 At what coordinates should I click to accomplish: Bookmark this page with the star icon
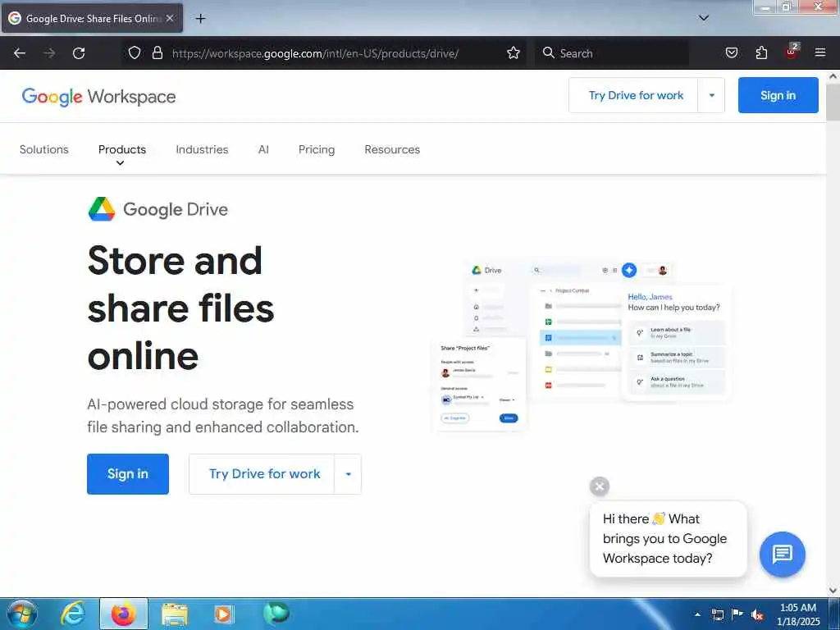pyautogui.click(x=514, y=53)
